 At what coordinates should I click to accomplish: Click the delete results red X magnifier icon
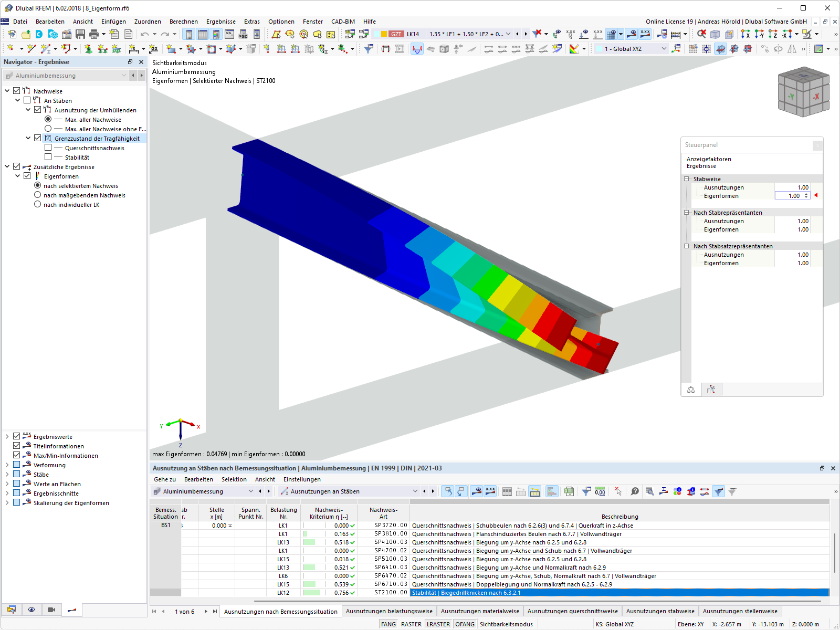tap(701, 34)
